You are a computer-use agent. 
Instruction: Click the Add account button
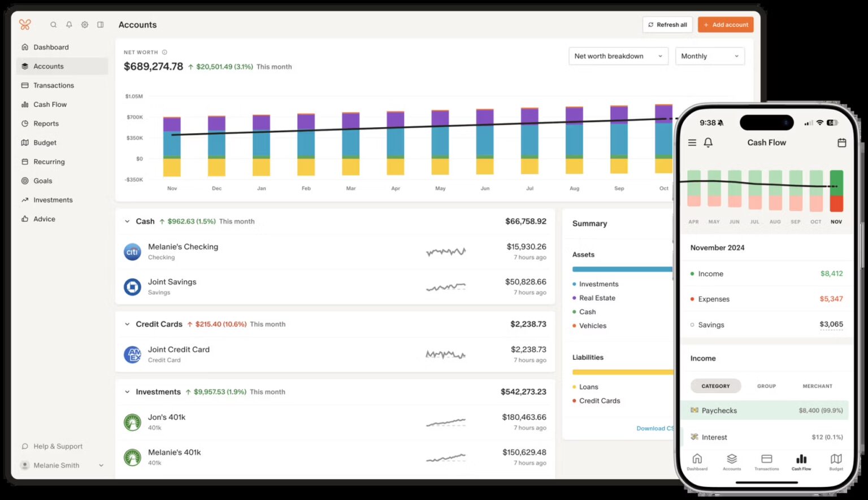click(x=726, y=24)
